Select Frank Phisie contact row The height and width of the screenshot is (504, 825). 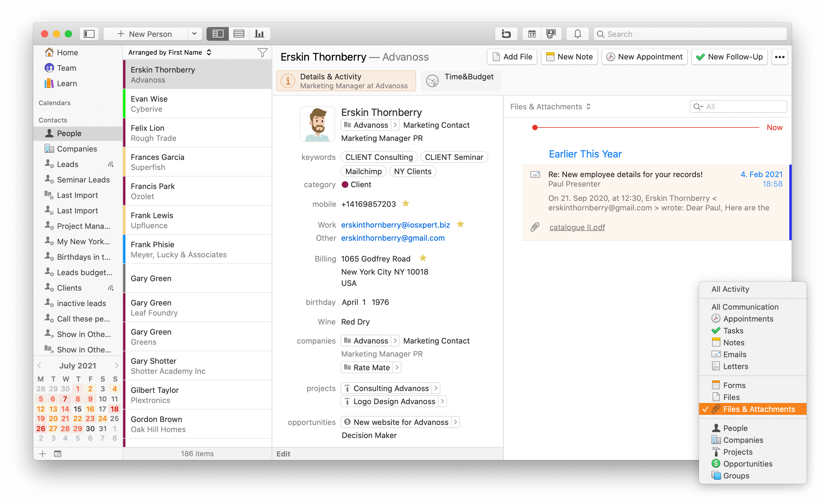pos(198,250)
